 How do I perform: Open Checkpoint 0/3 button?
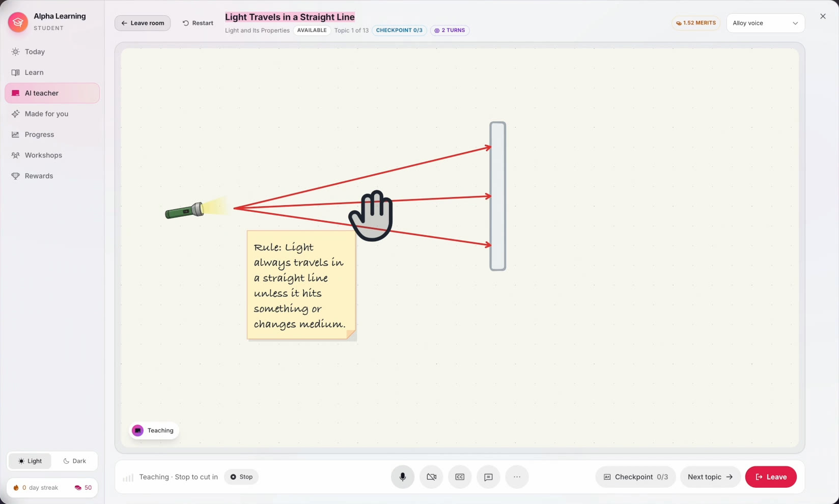635,477
